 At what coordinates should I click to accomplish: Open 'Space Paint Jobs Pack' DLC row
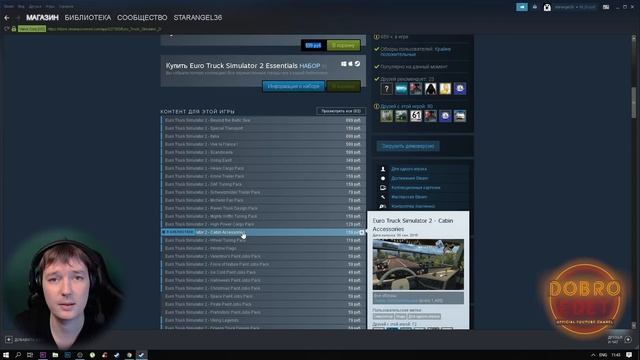pyautogui.click(x=263, y=296)
